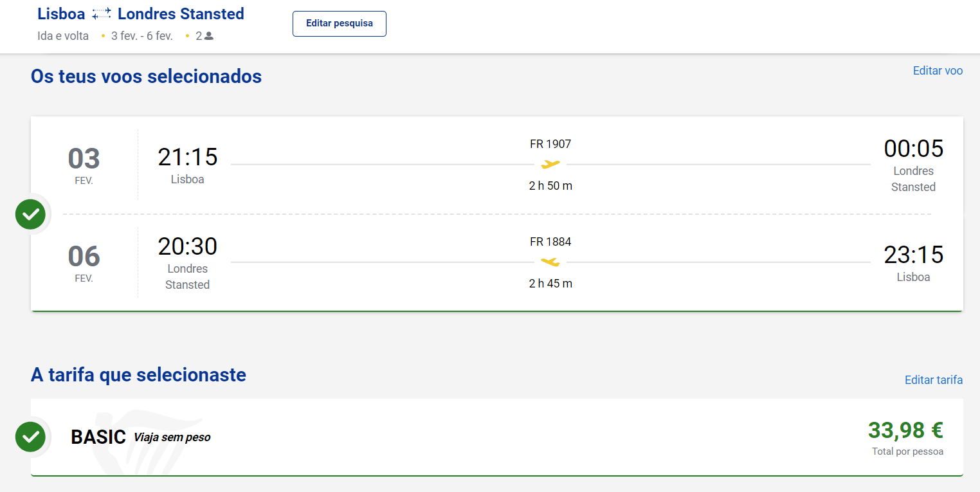Click the passenger icon next to 2
Image resolution: width=980 pixels, height=492 pixels.
209,36
